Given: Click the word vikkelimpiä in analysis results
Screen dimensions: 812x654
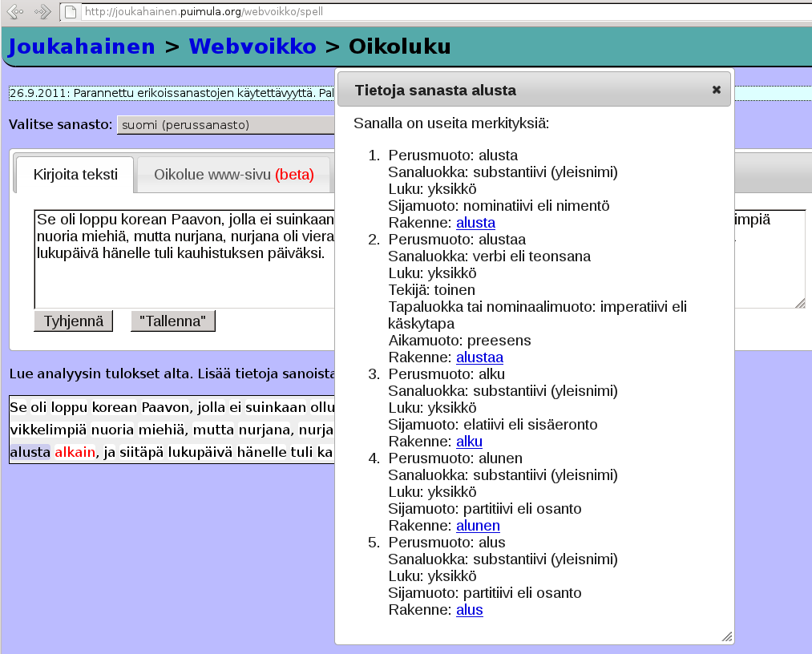Looking at the screenshot, I should click(x=49, y=430).
